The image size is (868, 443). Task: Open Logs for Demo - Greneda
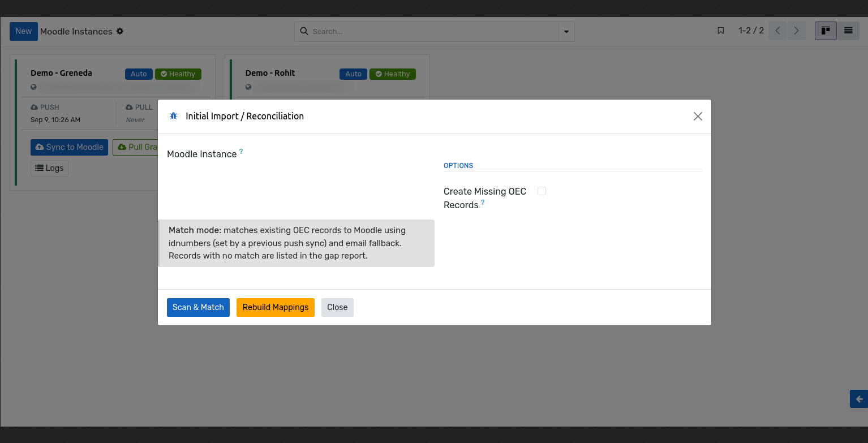point(49,168)
